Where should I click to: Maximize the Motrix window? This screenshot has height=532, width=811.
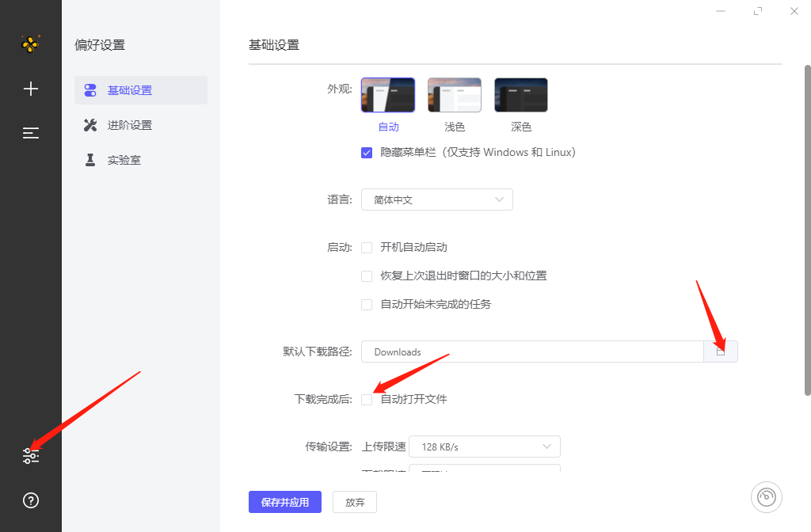point(758,11)
